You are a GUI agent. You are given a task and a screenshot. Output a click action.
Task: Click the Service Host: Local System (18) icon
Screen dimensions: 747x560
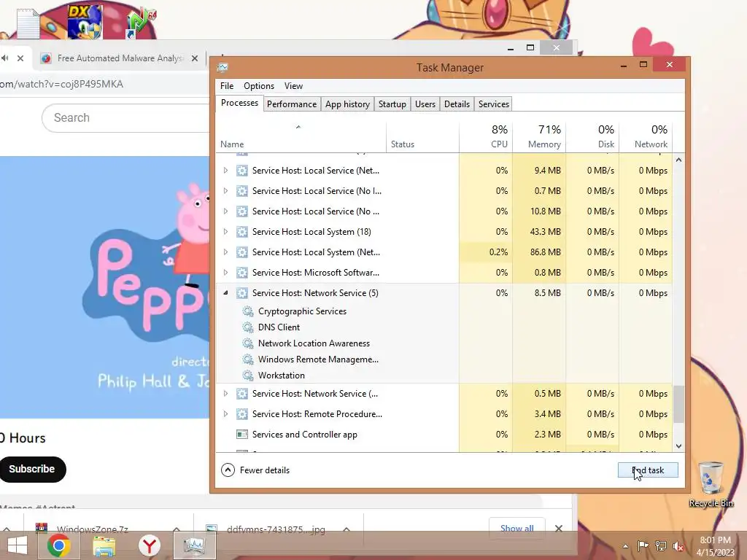click(242, 232)
